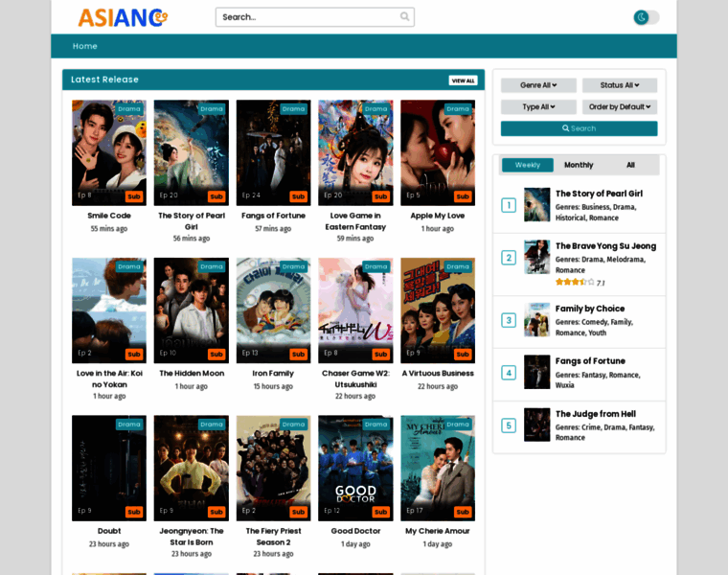Click the teal filter Search button
Screen dimensions: 728x575
click(x=579, y=128)
